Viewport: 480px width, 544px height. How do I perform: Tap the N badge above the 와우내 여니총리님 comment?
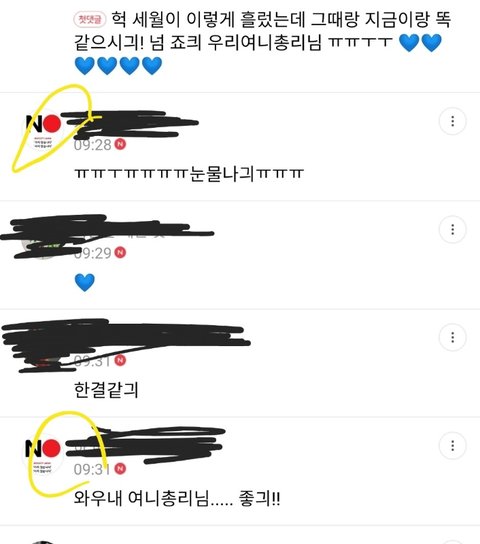point(120,468)
